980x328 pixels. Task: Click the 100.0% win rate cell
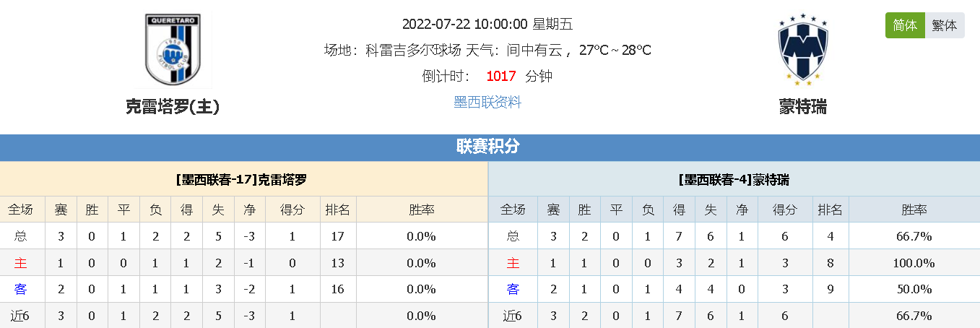(x=913, y=263)
